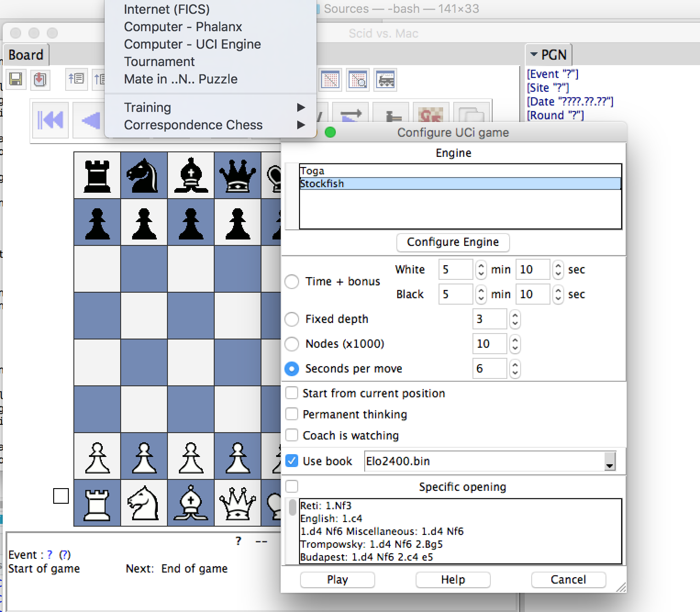Adjust the Nodes value stepper arrows
The width and height of the screenshot is (700, 612).
[x=515, y=344]
